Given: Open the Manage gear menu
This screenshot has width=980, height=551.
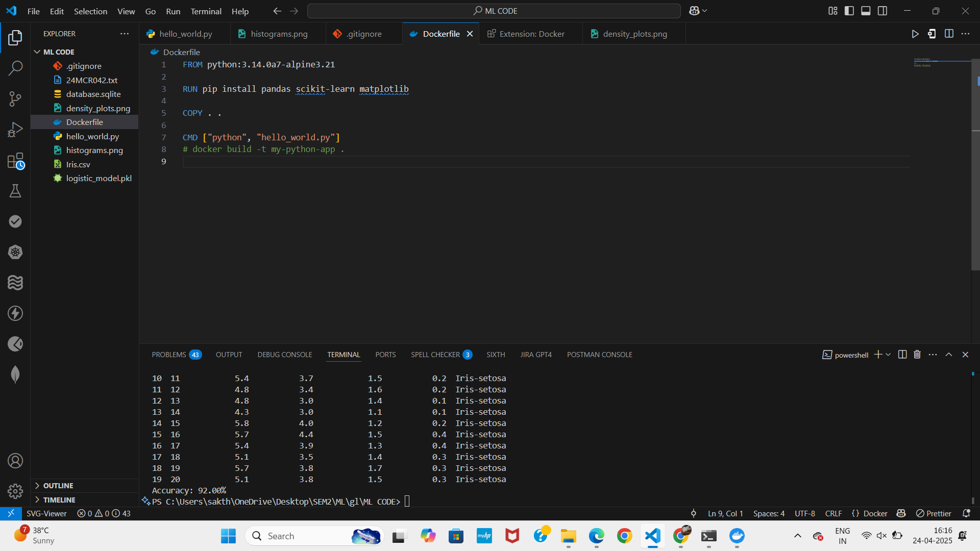Looking at the screenshot, I should 15,491.
